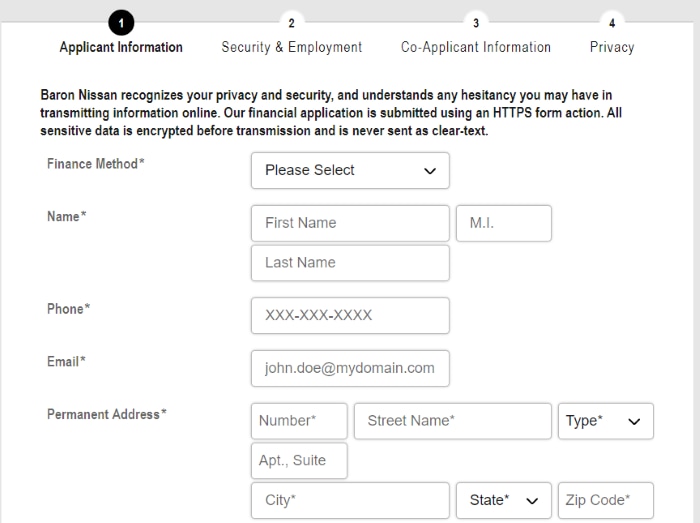The width and height of the screenshot is (700, 523).
Task: Click the Email address field
Action: coord(350,368)
